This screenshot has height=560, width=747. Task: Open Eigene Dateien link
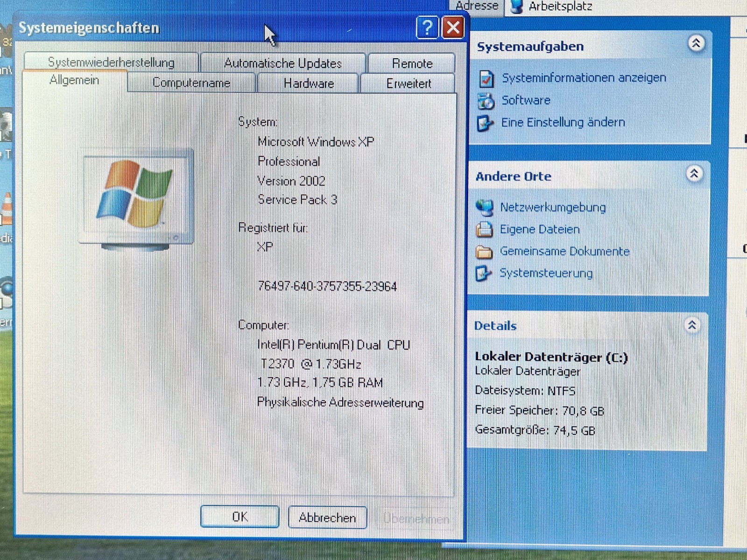tap(540, 229)
